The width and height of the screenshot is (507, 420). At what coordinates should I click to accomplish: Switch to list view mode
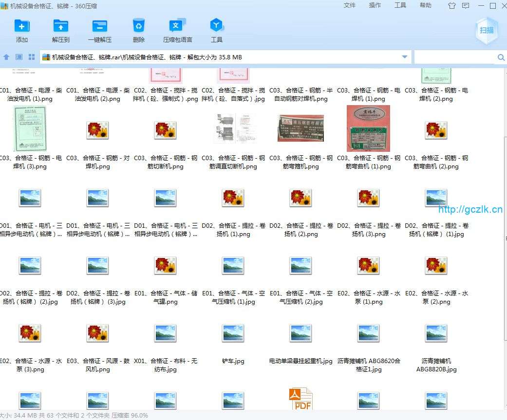(x=19, y=57)
